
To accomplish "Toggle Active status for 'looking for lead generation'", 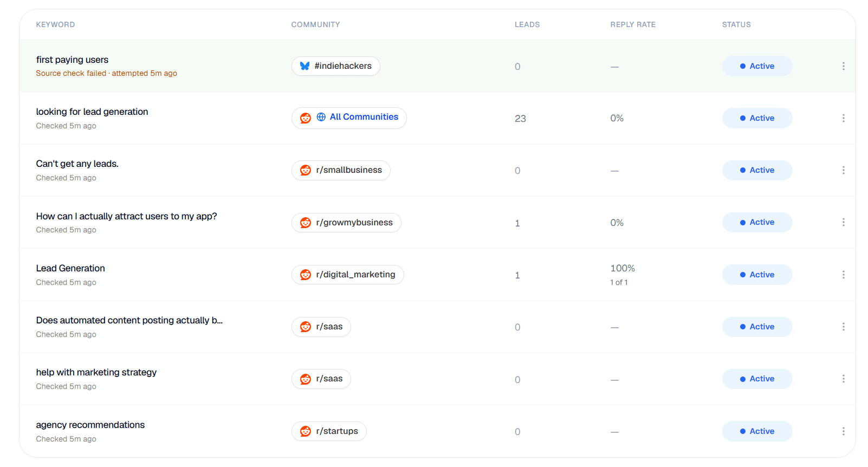I will (757, 118).
